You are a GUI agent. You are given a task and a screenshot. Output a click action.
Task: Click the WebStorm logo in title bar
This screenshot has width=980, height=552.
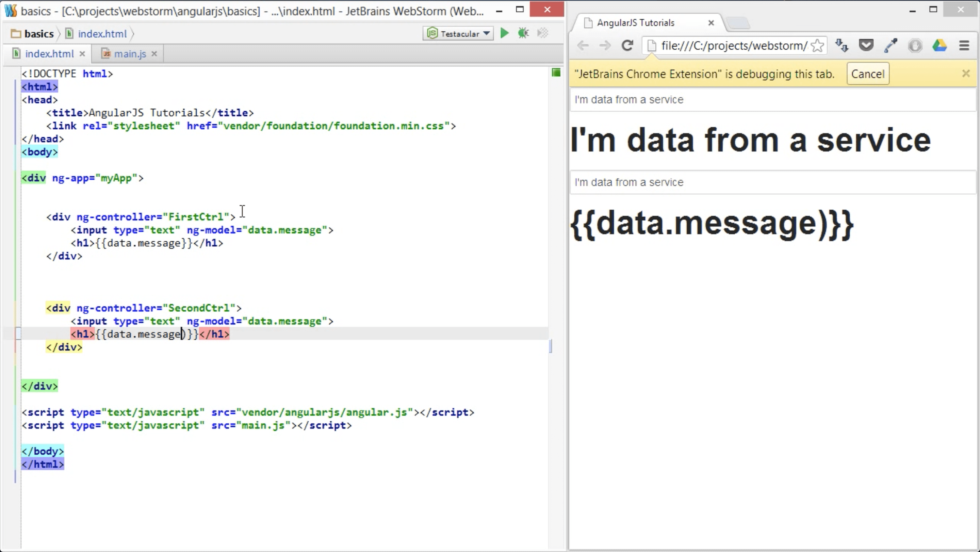point(11,11)
